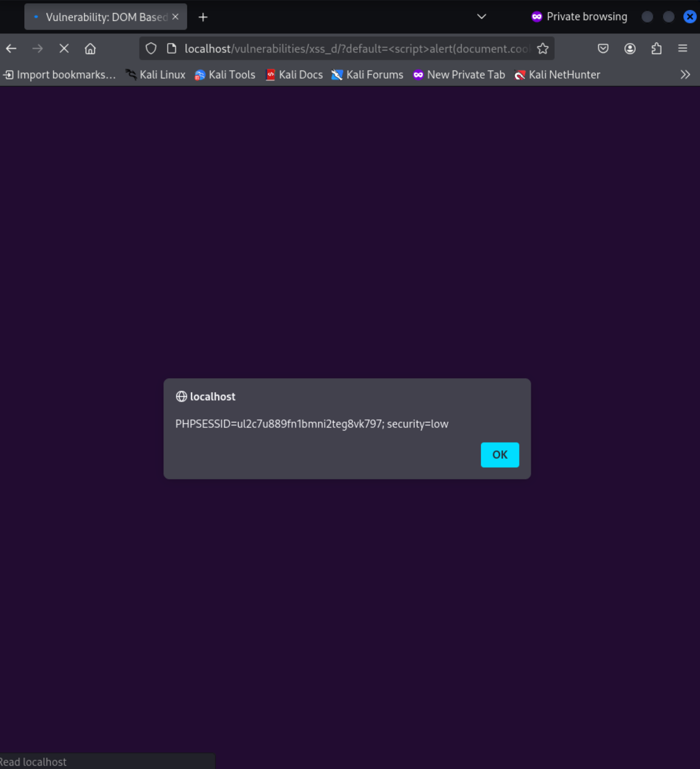Maximize the browser window
The width and height of the screenshot is (700, 769).
tap(668, 17)
